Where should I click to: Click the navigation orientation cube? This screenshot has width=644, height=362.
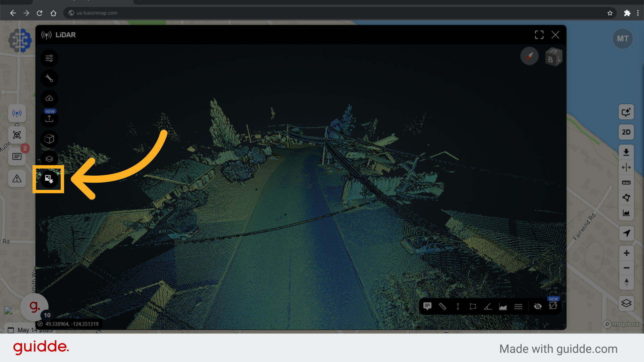click(x=553, y=57)
